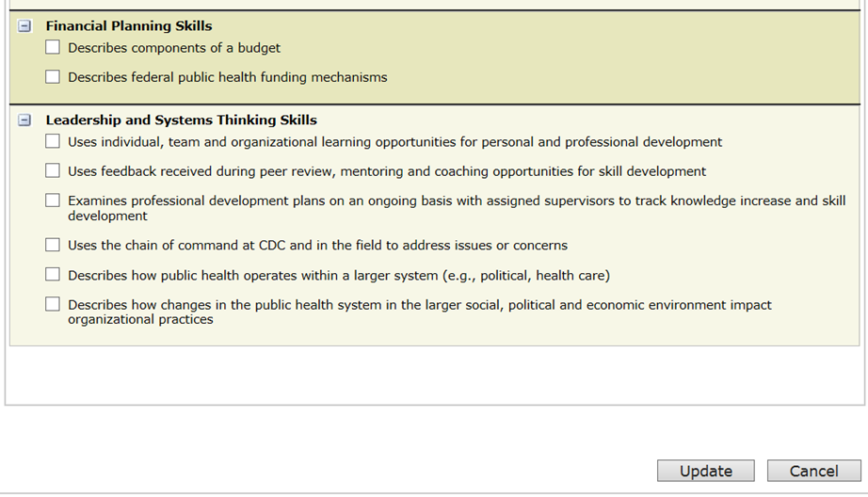The width and height of the screenshot is (868, 497).
Task: Click the chain of command at CDC text
Action: pos(317,246)
